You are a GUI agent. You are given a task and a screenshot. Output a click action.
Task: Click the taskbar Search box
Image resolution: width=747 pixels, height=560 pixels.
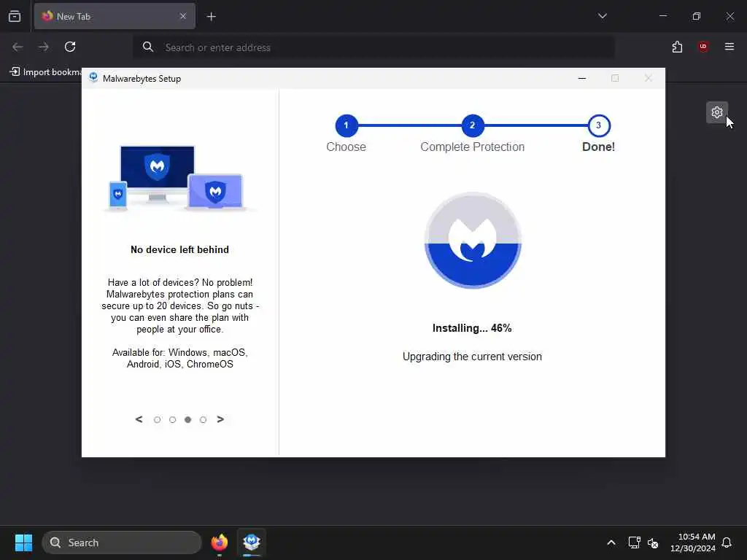(x=122, y=542)
